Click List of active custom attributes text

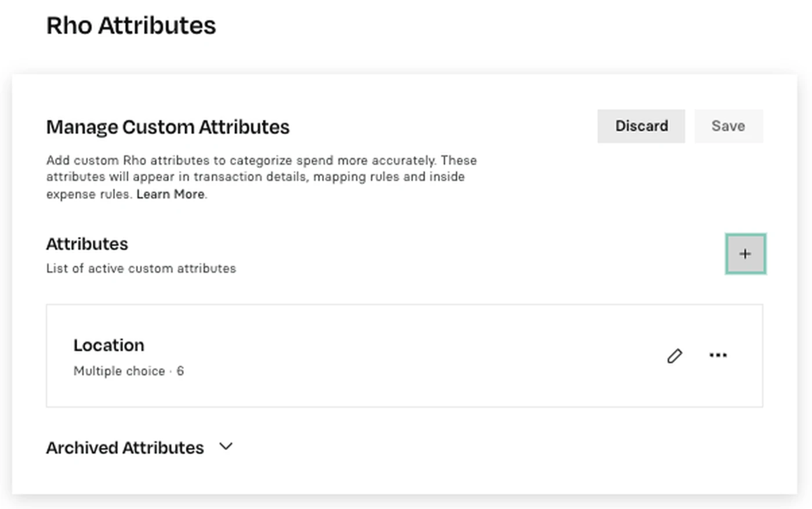click(x=141, y=268)
